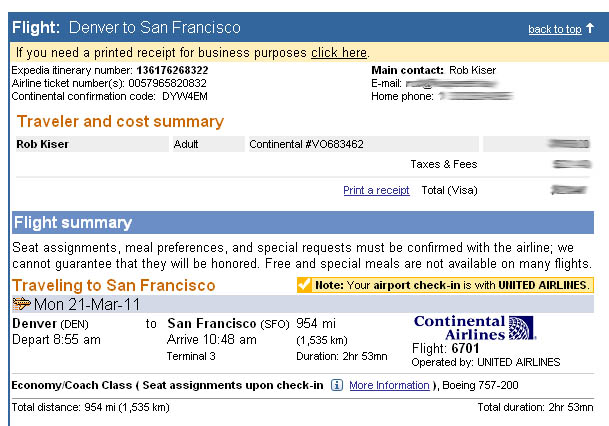Viewport: 609px width, 426px height.
Task: Click the Traveling to San Francisco heading
Action: click(113, 285)
